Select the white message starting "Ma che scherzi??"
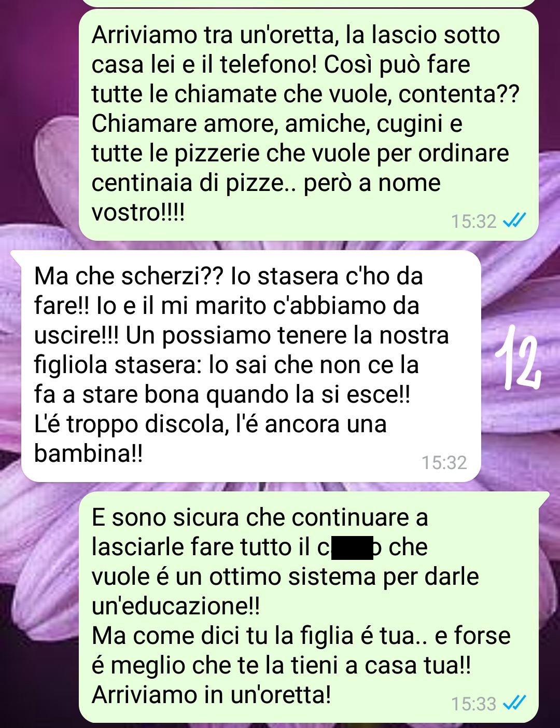Screen dimensions: 560x728 click(251, 366)
